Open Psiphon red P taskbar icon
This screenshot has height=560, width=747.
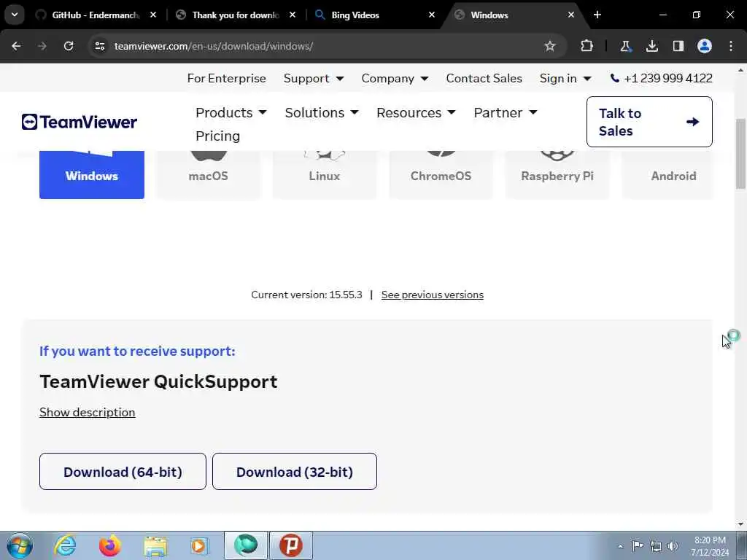click(x=291, y=545)
